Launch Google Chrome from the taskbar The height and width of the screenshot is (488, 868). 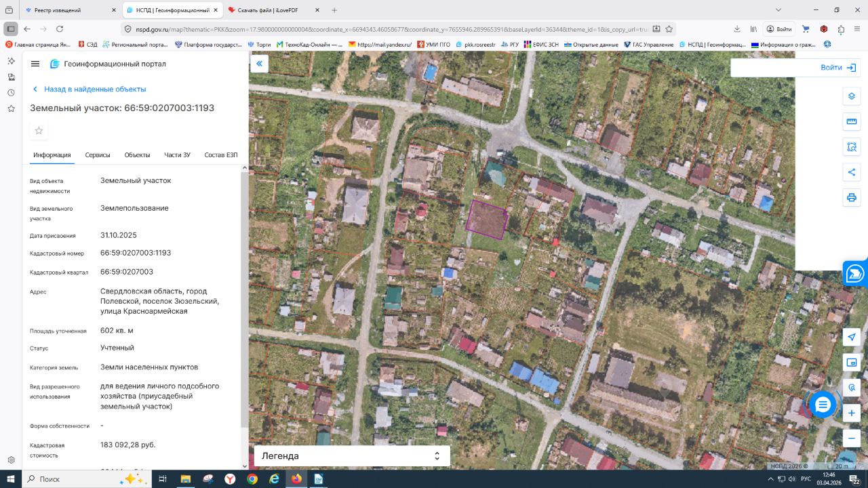pos(252,479)
